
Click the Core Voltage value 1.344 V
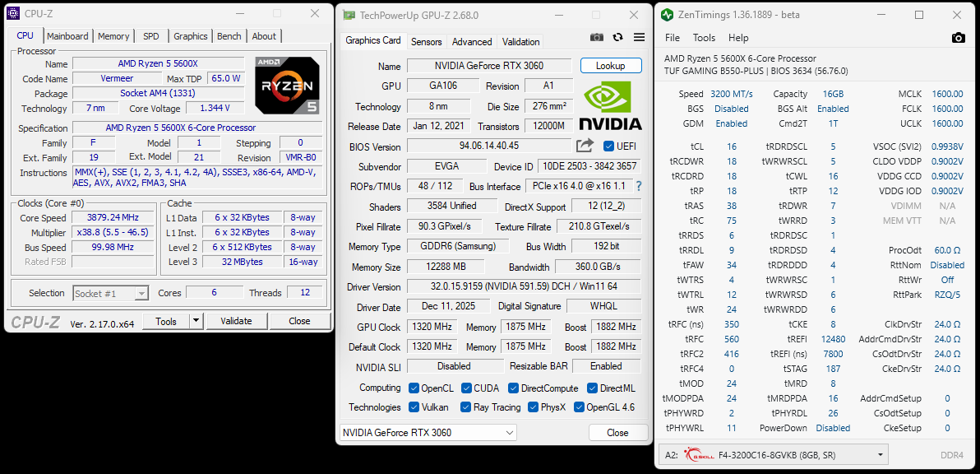point(215,108)
